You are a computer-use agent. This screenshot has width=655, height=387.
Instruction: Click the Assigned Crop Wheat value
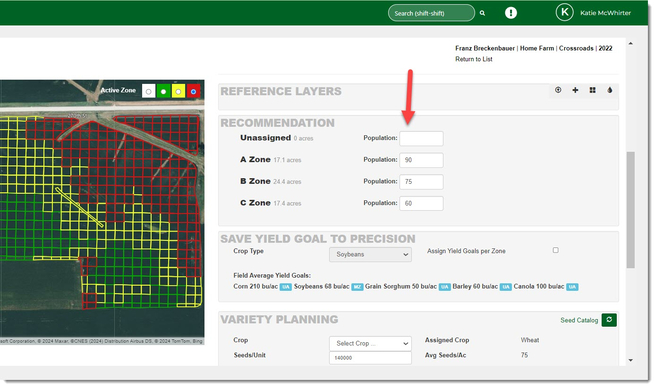click(x=530, y=340)
